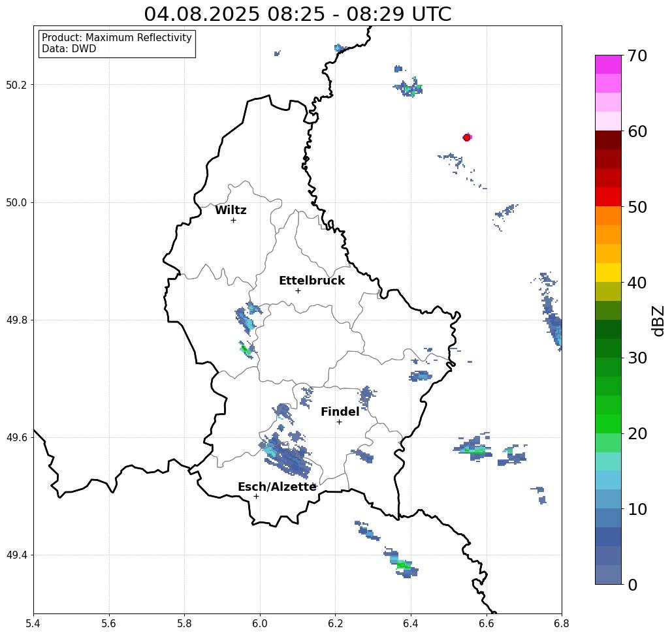Image resolution: width=672 pixels, height=635 pixels.
Task: Click the 30 tick label on the colorbar
Action: [x=637, y=358]
